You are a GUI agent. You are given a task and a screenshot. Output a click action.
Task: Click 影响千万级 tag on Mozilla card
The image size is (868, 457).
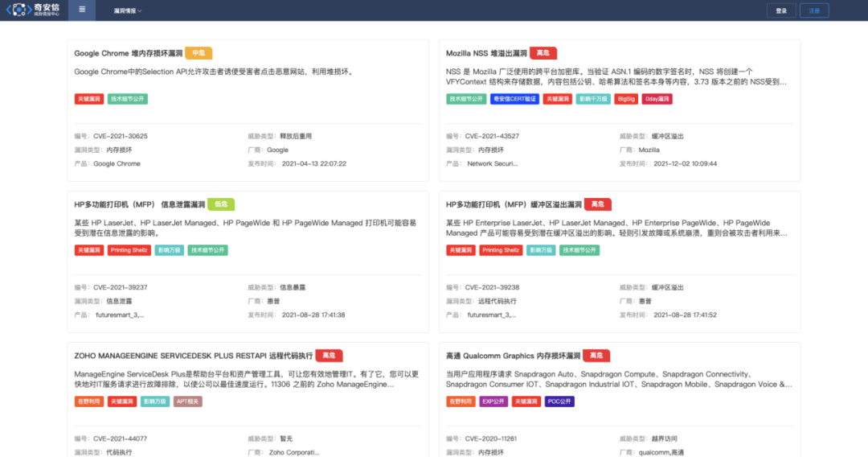[x=593, y=99]
